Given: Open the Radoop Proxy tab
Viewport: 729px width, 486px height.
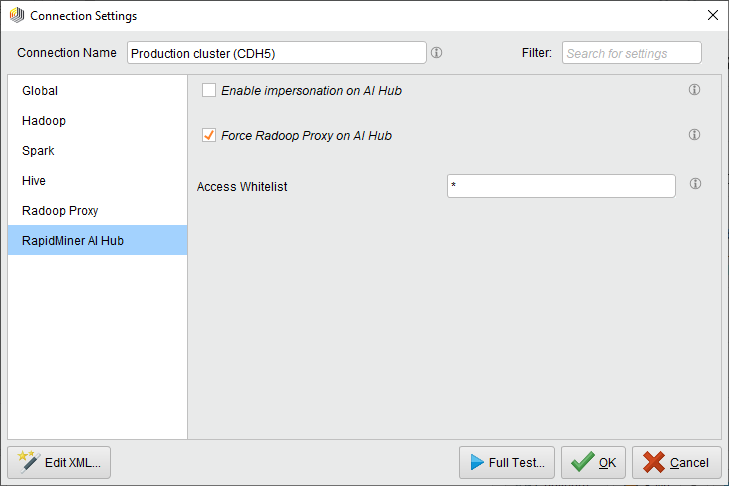Looking at the screenshot, I should coord(60,211).
